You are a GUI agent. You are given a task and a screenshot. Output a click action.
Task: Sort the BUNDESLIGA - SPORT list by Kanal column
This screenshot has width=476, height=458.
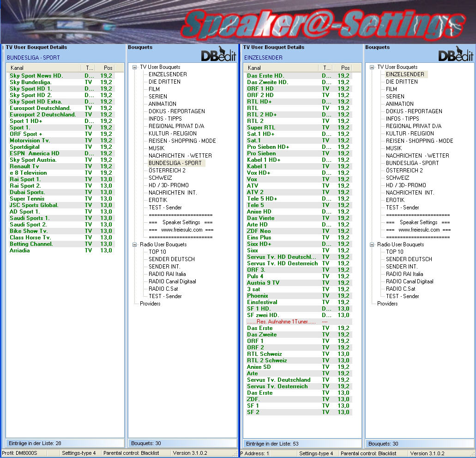click(44, 68)
